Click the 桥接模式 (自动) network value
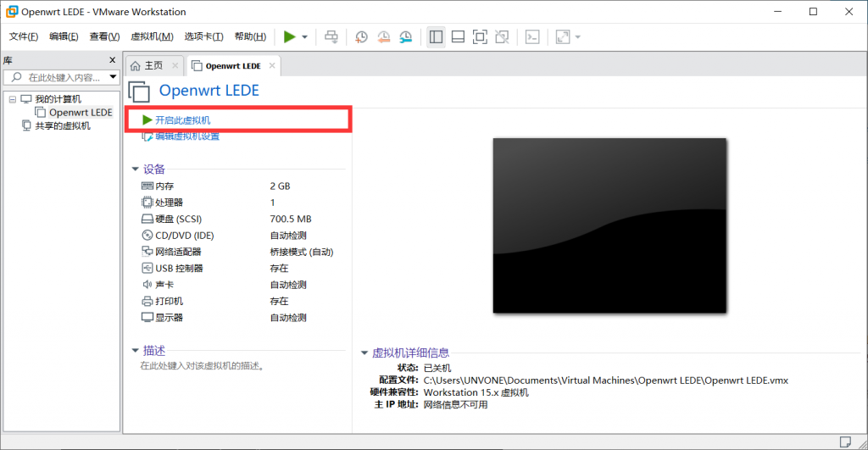868x450 pixels. pyautogui.click(x=302, y=252)
